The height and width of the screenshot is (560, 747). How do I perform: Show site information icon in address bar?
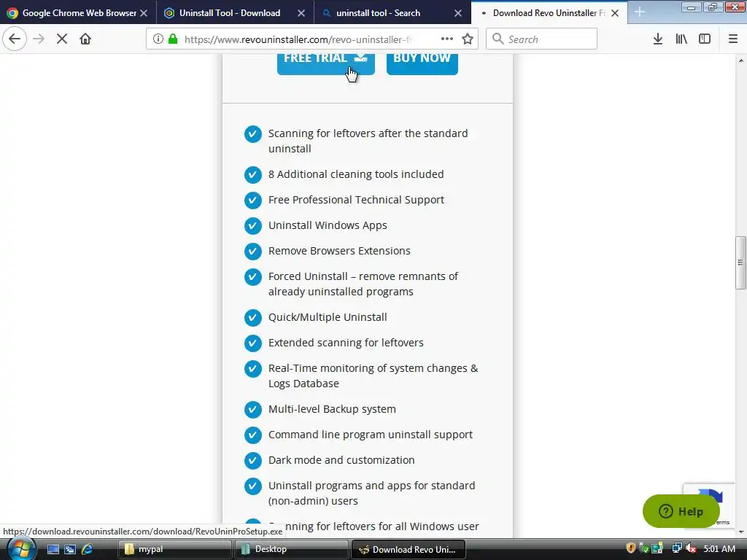(x=158, y=39)
